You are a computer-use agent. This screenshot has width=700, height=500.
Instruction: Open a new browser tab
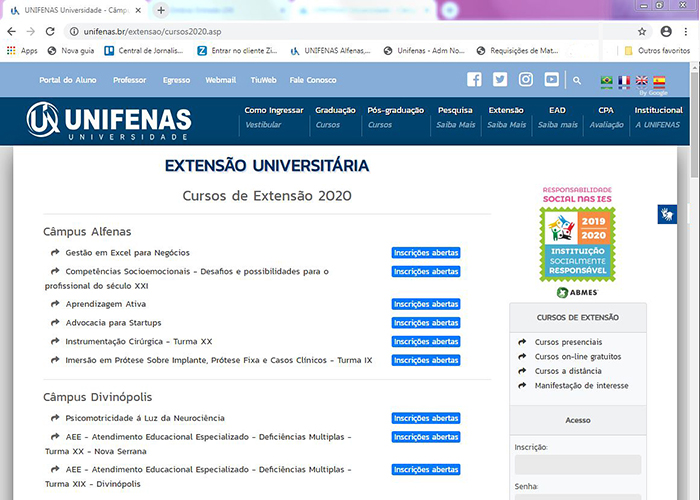[x=161, y=10]
